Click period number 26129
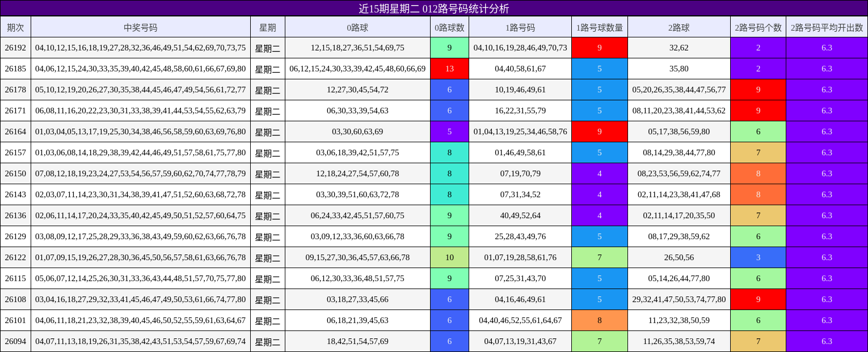 pyautogui.click(x=15, y=236)
